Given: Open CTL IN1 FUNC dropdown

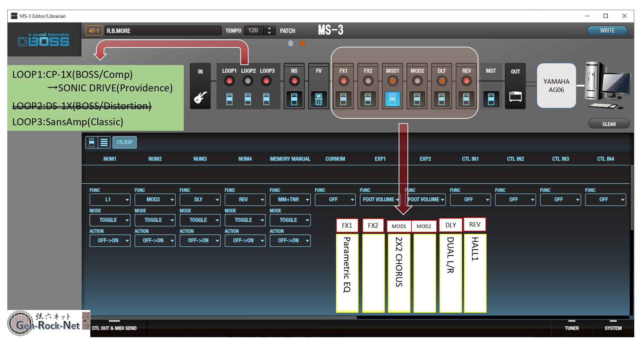Looking at the screenshot, I should coord(470,200).
